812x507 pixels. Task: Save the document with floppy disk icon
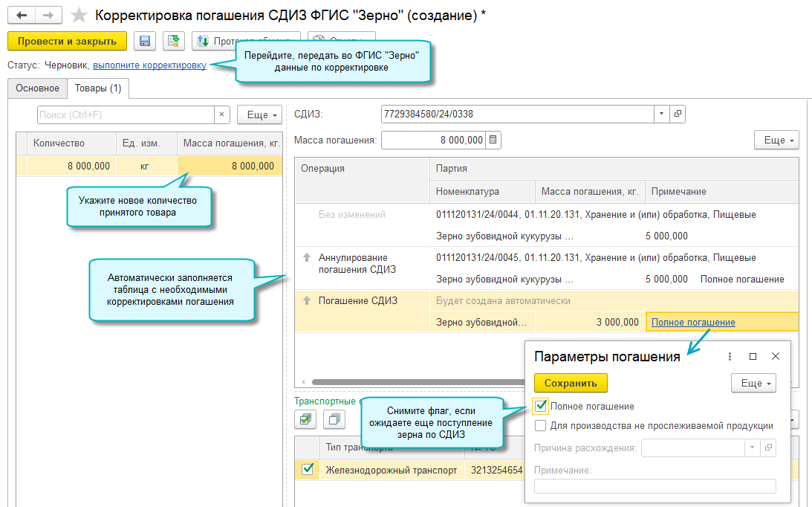(x=145, y=42)
